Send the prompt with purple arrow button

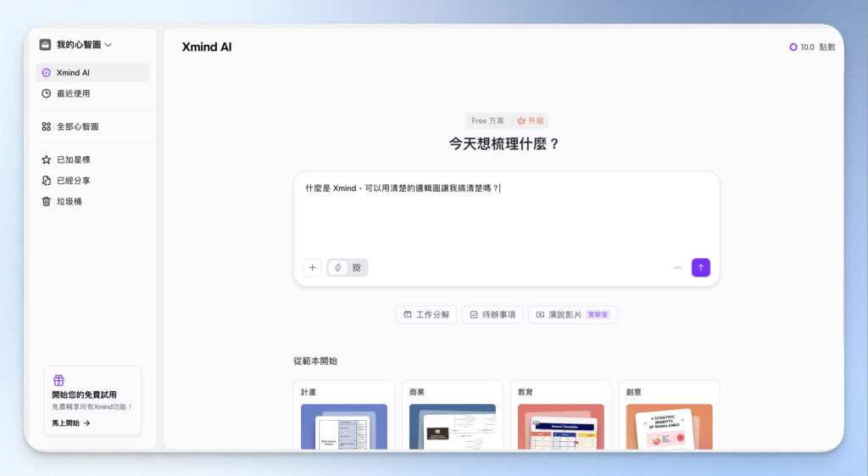tap(701, 267)
